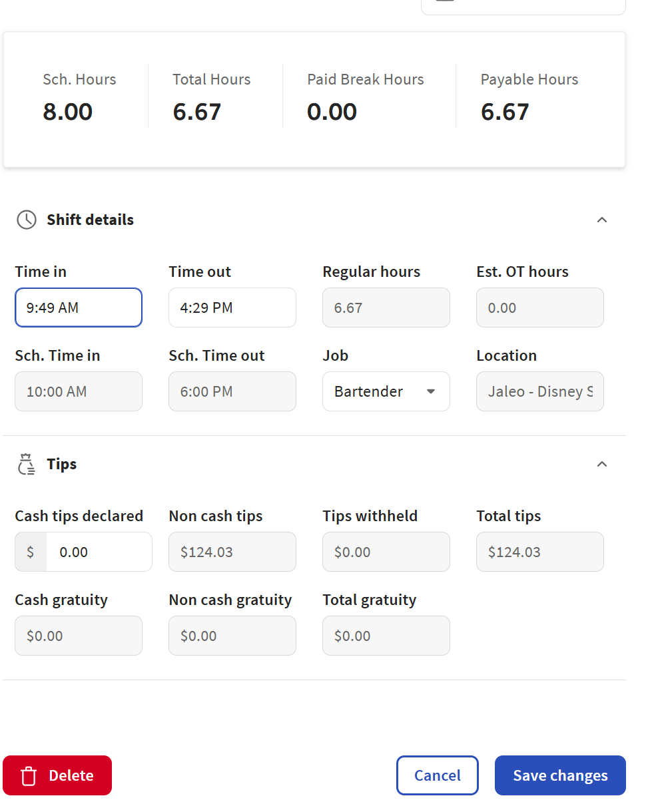Screen dimensions: 646x812
Task: Click the Delete button
Action: [57, 775]
